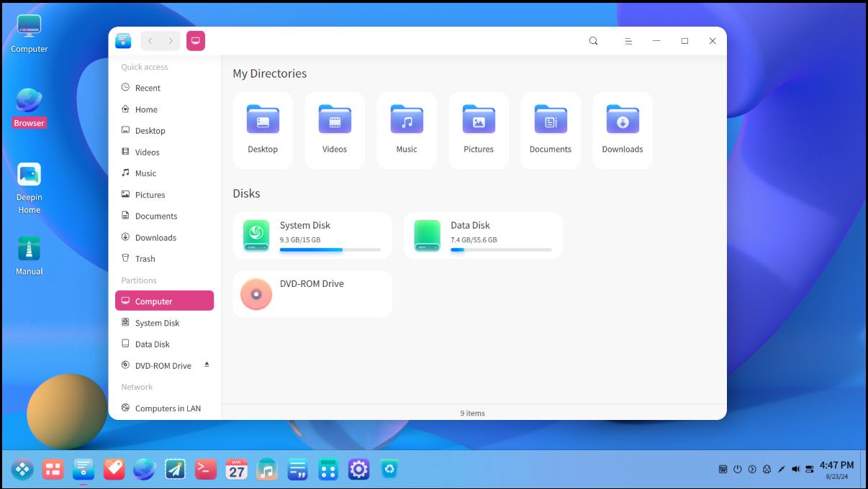
Task: Open Calculator from the dock
Action: [x=328, y=469]
